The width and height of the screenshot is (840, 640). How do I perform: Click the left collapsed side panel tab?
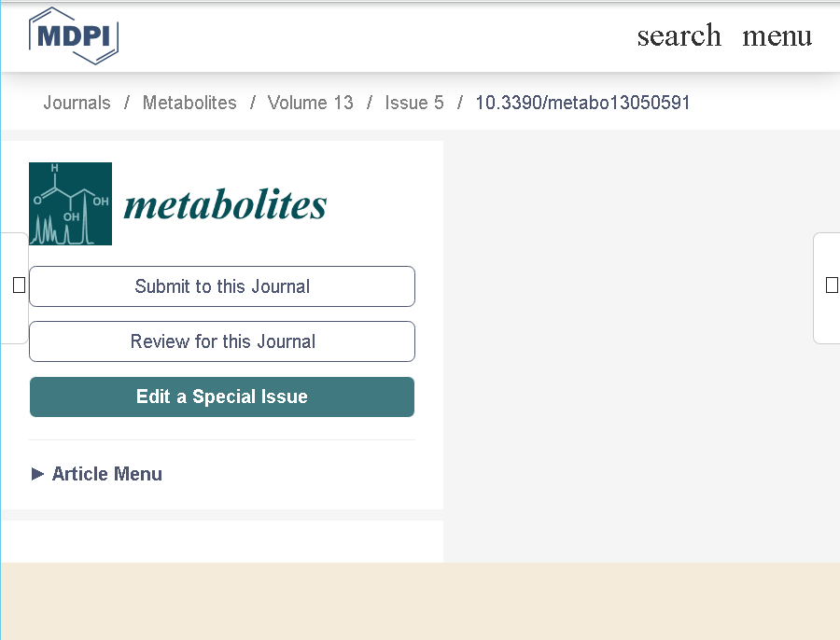point(14,288)
